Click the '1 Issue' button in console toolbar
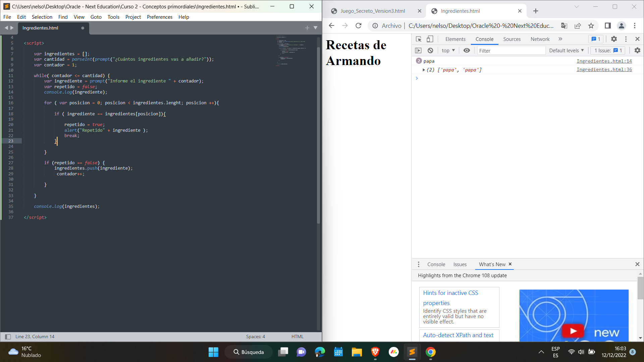The image size is (644, 362). click(x=608, y=51)
